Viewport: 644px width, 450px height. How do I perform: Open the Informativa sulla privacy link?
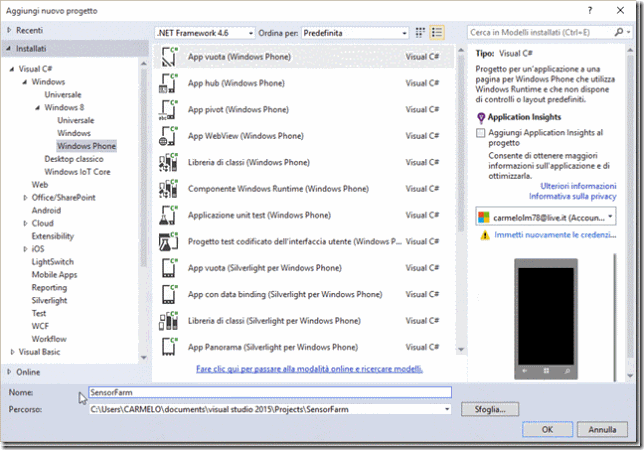[x=573, y=196]
